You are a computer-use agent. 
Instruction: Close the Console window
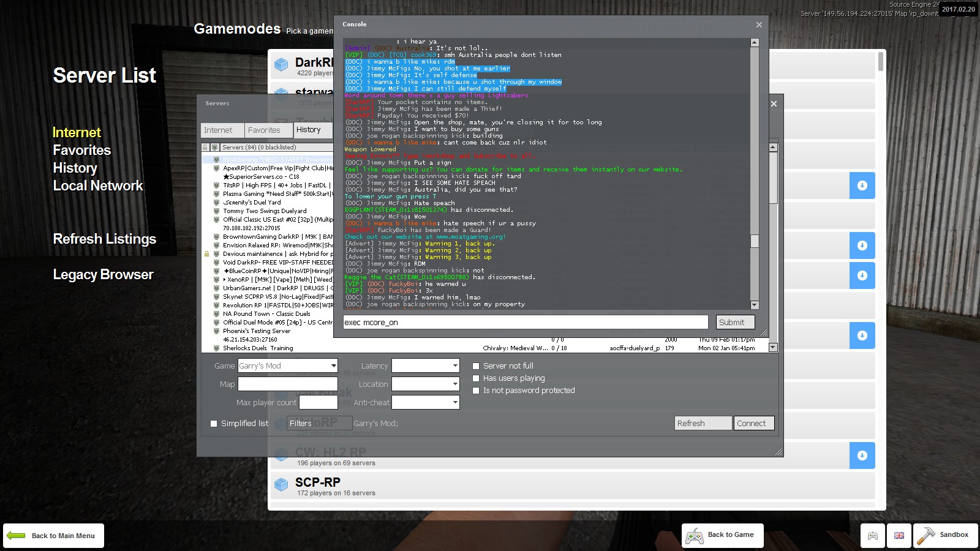759,25
